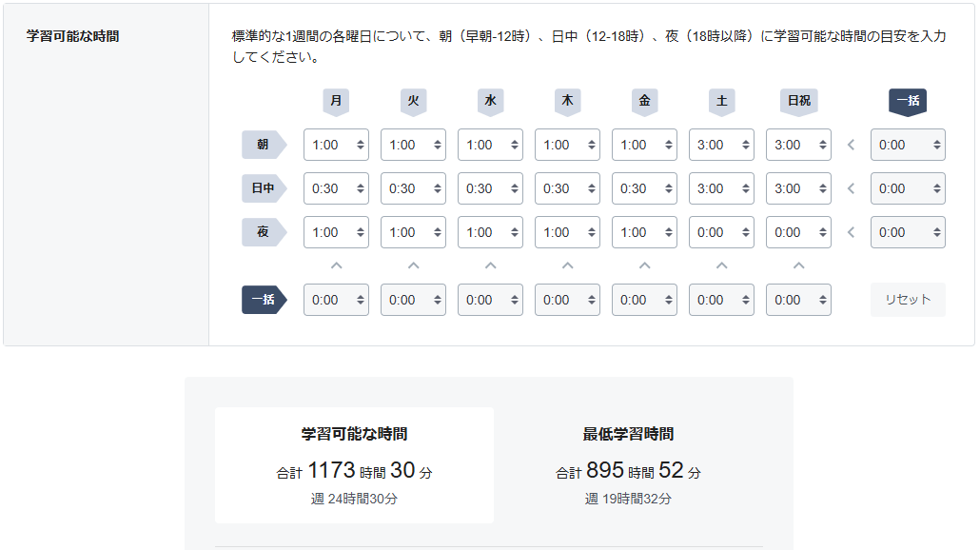Apply bulk value to 夜 row via left chevron
Screen dimensions: 980x550
(852, 231)
